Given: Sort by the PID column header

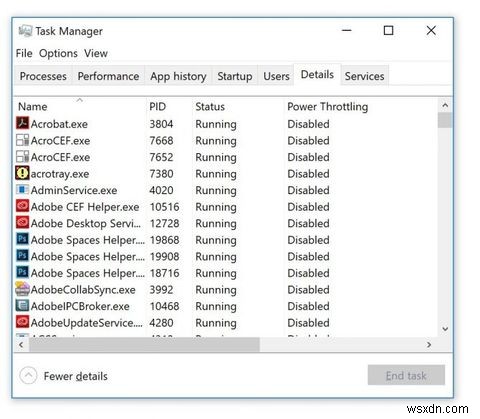Looking at the screenshot, I should coord(157,107).
